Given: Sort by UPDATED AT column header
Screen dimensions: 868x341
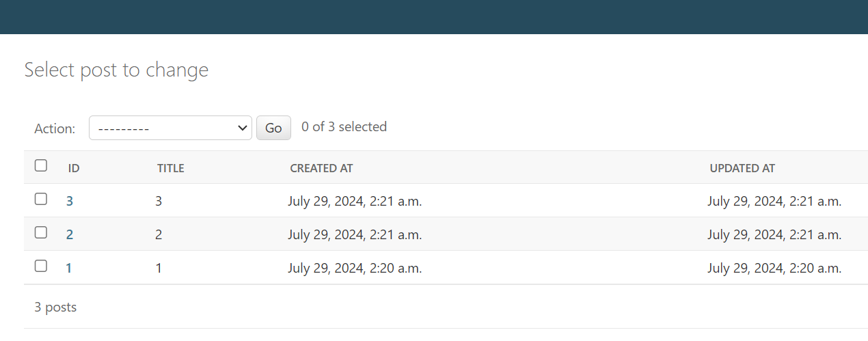Looking at the screenshot, I should click(x=742, y=168).
